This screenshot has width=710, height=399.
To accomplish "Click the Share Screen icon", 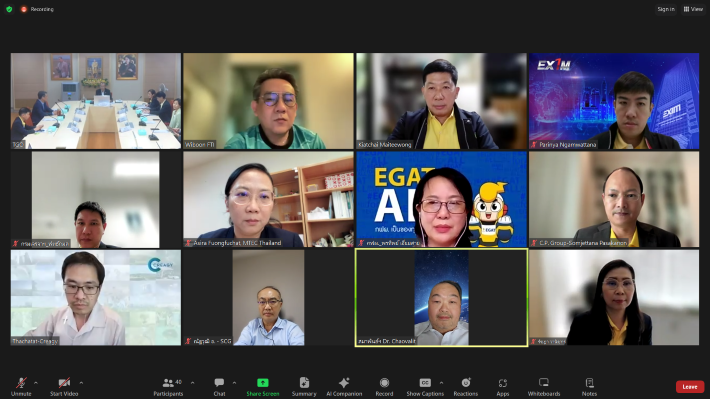I will 263,383.
